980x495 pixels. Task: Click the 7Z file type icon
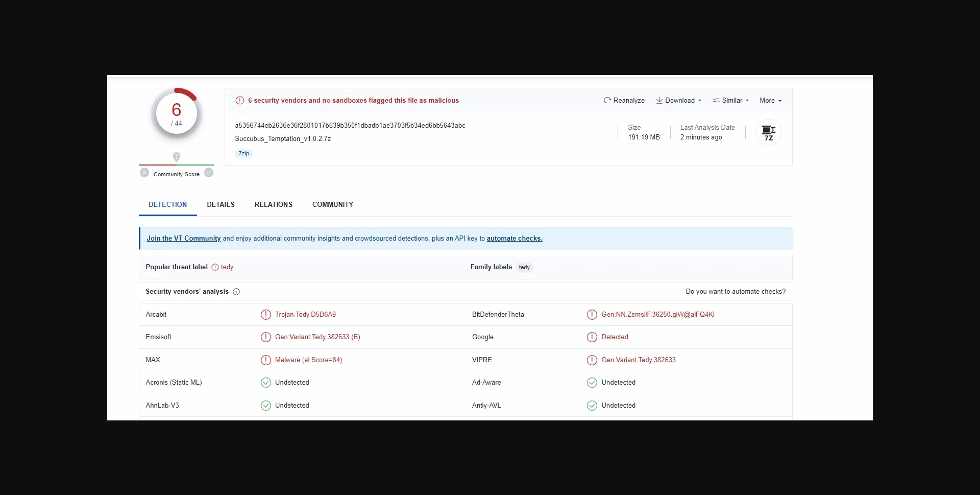[768, 133]
